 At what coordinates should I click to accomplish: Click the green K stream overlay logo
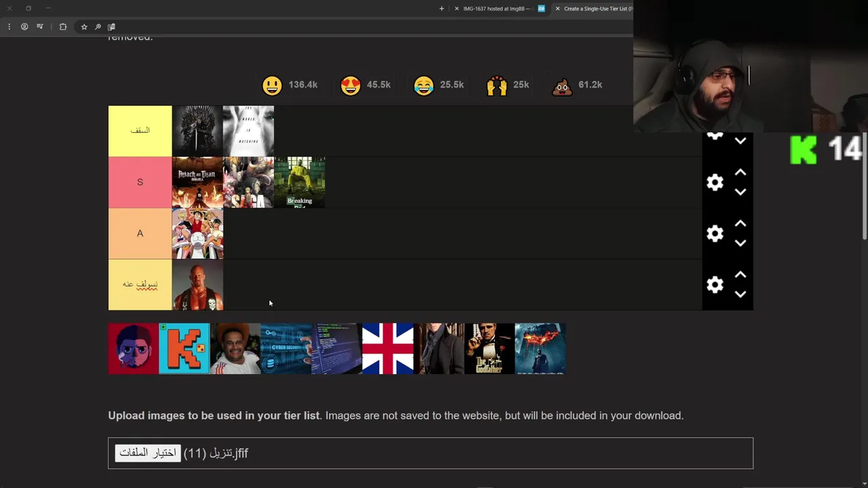(x=804, y=150)
